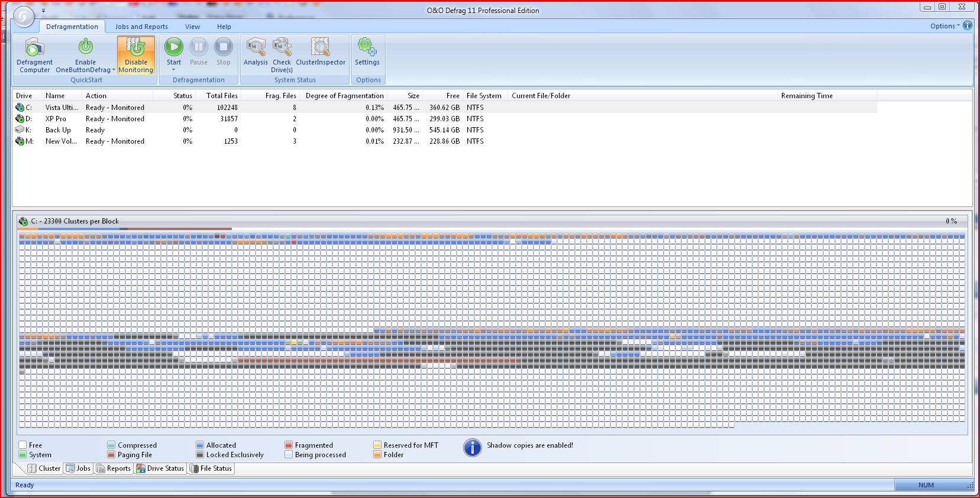The width and height of the screenshot is (980, 498).
Task: Open the application orb menu button
Action: click(24, 17)
